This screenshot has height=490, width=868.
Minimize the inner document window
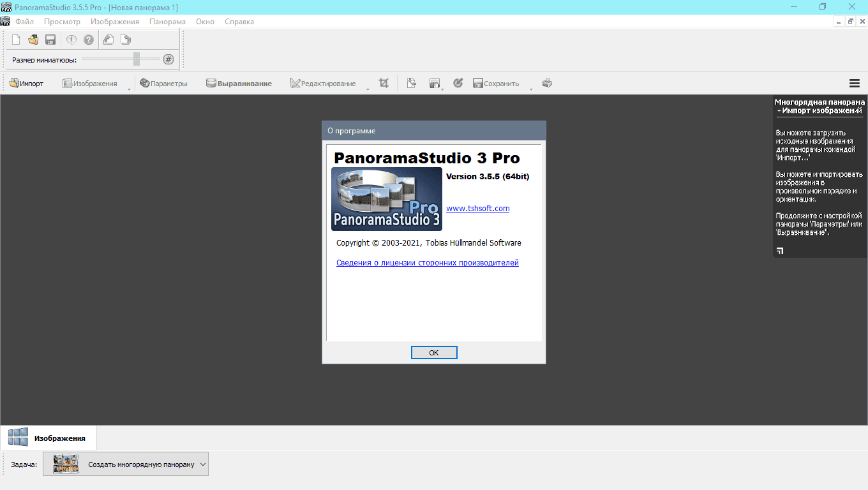839,22
